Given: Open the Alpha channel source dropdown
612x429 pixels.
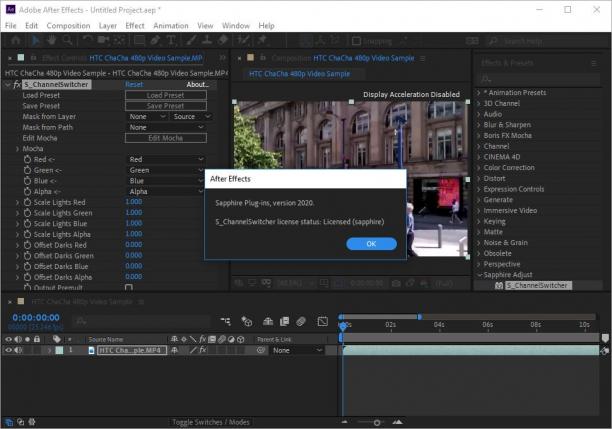Looking at the screenshot, I should [x=167, y=191].
